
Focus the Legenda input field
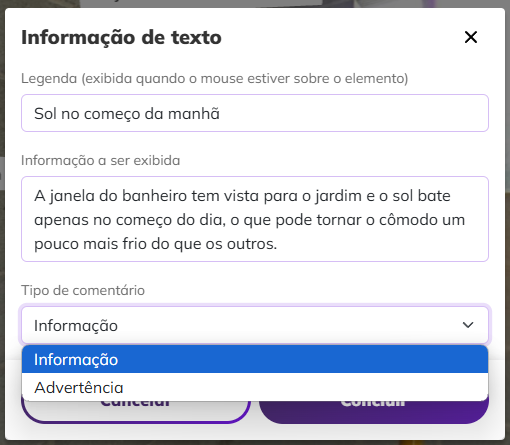tap(255, 113)
